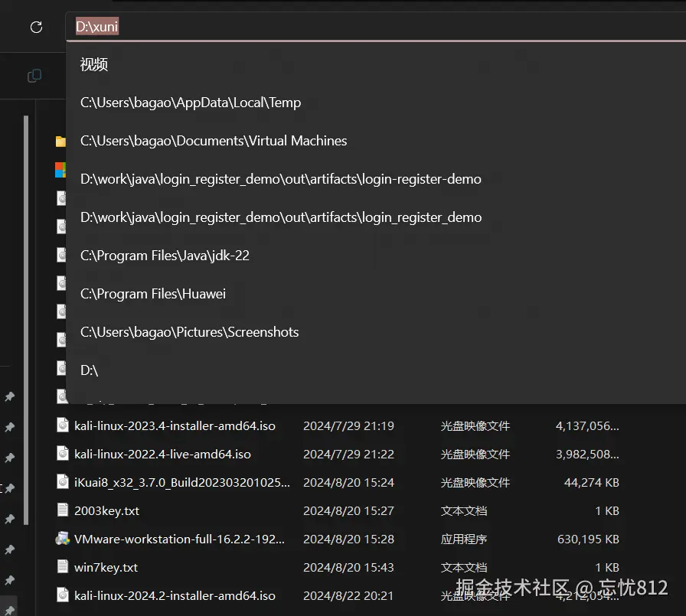The image size is (686, 616).
Task: Select the 视频 entry at the top of suggestions
Action: (x=93, y=64)
